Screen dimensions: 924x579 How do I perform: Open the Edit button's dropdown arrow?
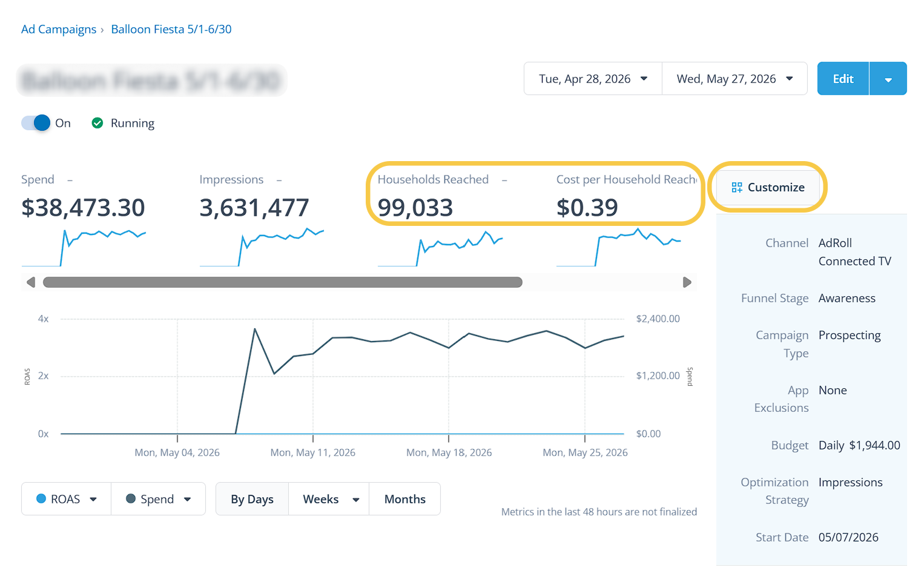(888, 79)
